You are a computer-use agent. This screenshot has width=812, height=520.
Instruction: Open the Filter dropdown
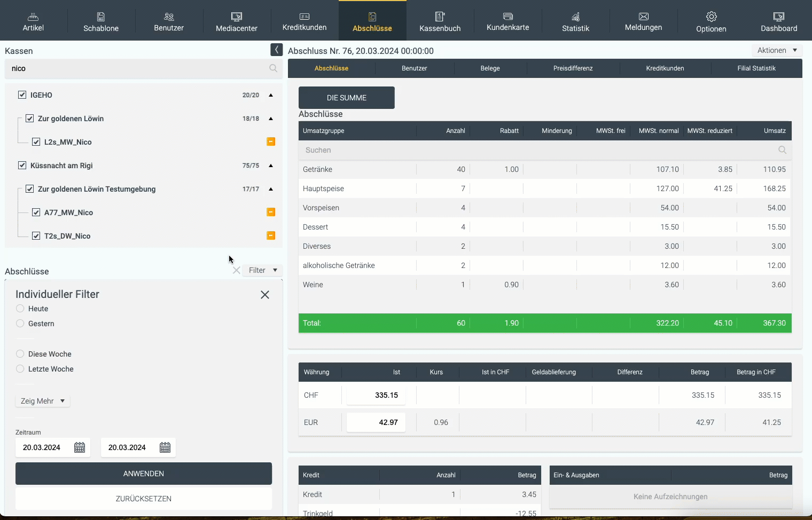tap(262, 270)
